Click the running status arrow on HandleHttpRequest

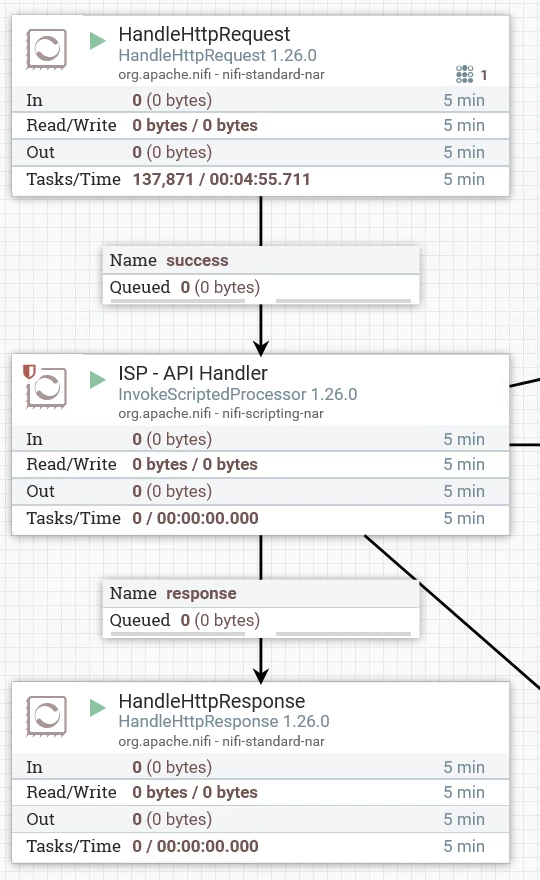[x=98, y=40]
